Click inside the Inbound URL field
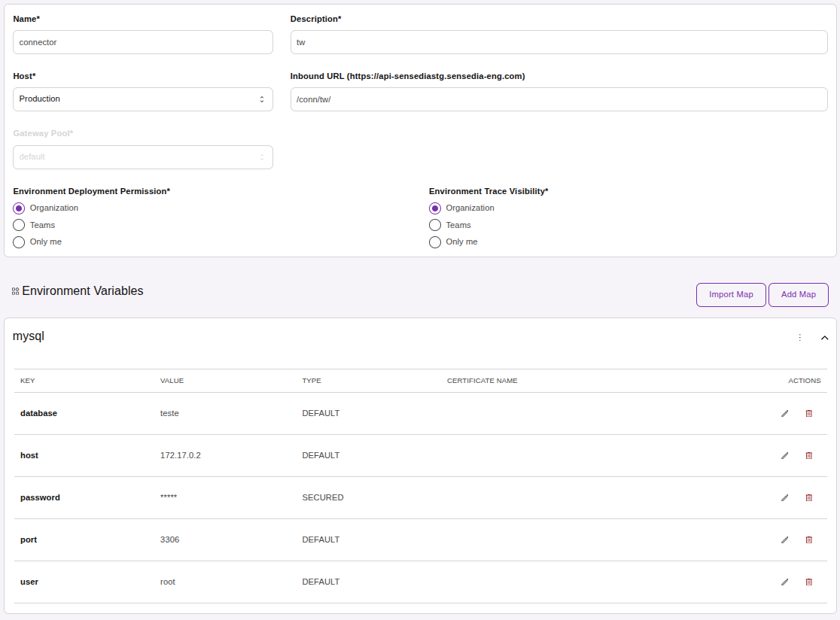The width and height of the screenshot is (840, 620). 558,99
